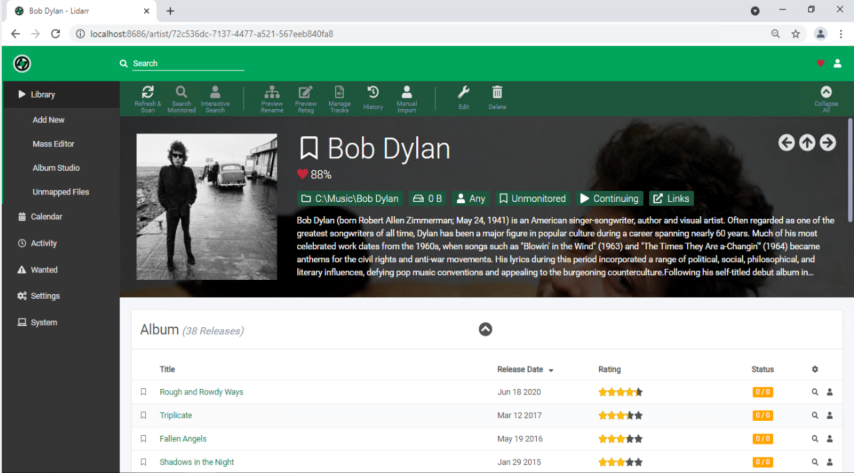Click the Any quality profile label

470,198
